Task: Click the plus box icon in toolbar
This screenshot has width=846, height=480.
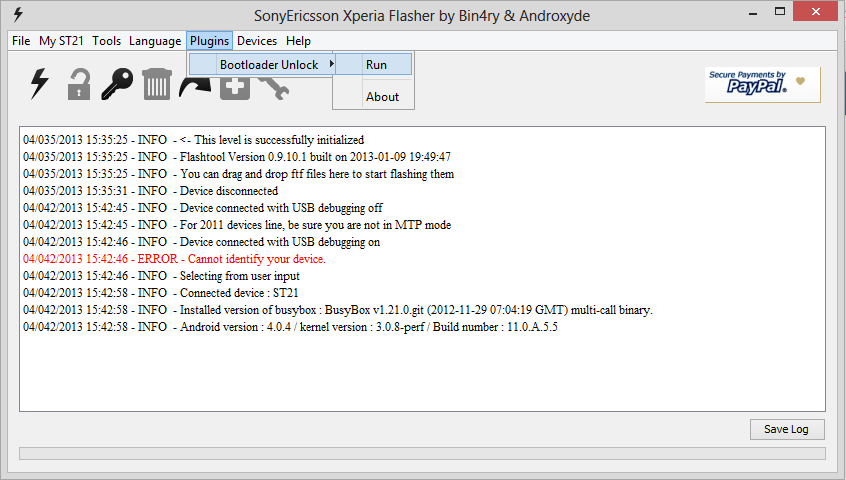Action: pos(235,88)
